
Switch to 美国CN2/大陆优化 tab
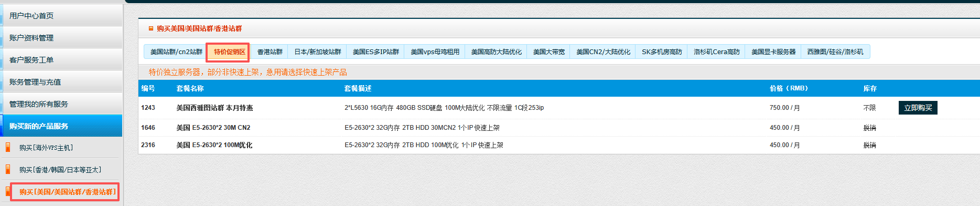(603, 51)
